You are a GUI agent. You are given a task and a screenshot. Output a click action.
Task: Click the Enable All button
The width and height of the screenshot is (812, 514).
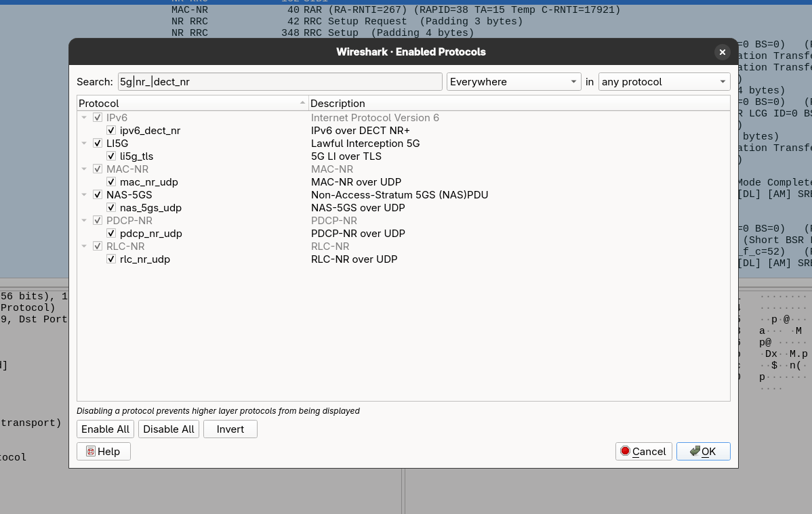tap(105, 429)
